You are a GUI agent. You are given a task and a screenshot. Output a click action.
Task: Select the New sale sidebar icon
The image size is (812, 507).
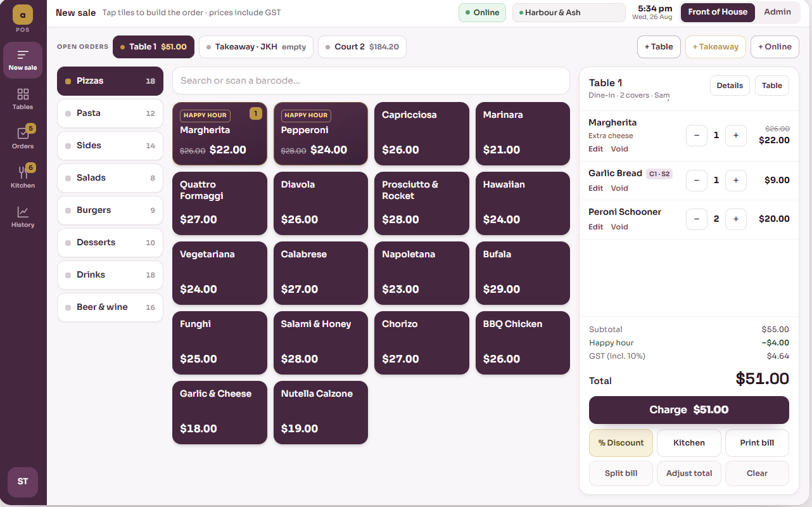(23, 60)
